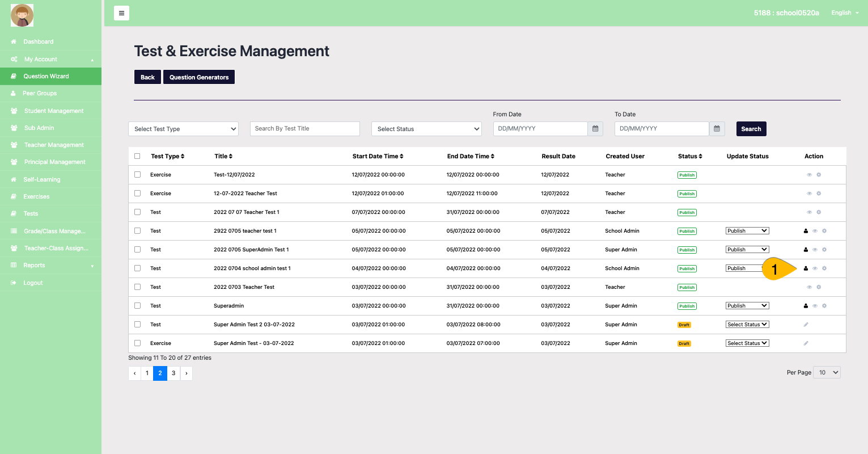Check the box for 2022 0703 Teacher Test
This screenshot has height=454, width=868.
137,287
